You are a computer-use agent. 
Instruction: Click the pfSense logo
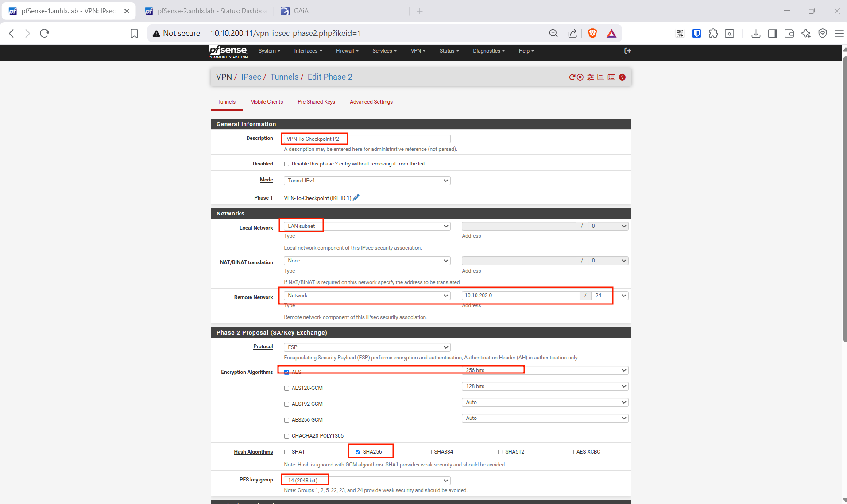[x=228, y=52]
